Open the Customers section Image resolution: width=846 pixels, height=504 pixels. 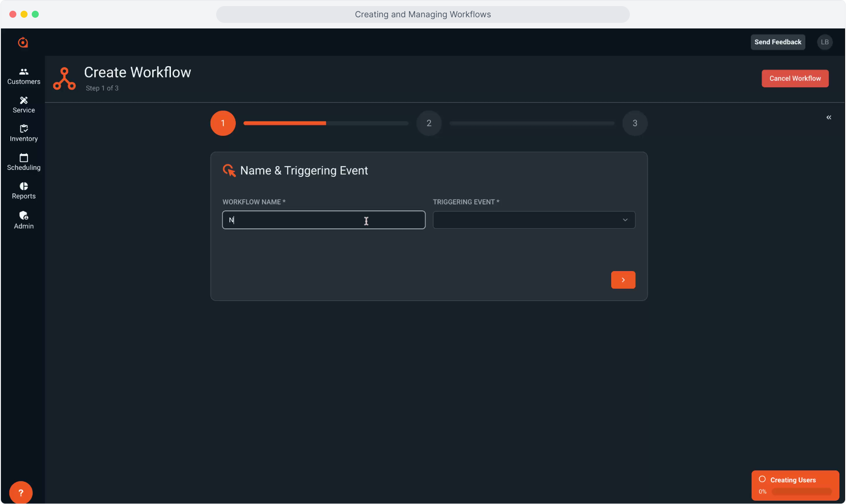tap(24, 77)
